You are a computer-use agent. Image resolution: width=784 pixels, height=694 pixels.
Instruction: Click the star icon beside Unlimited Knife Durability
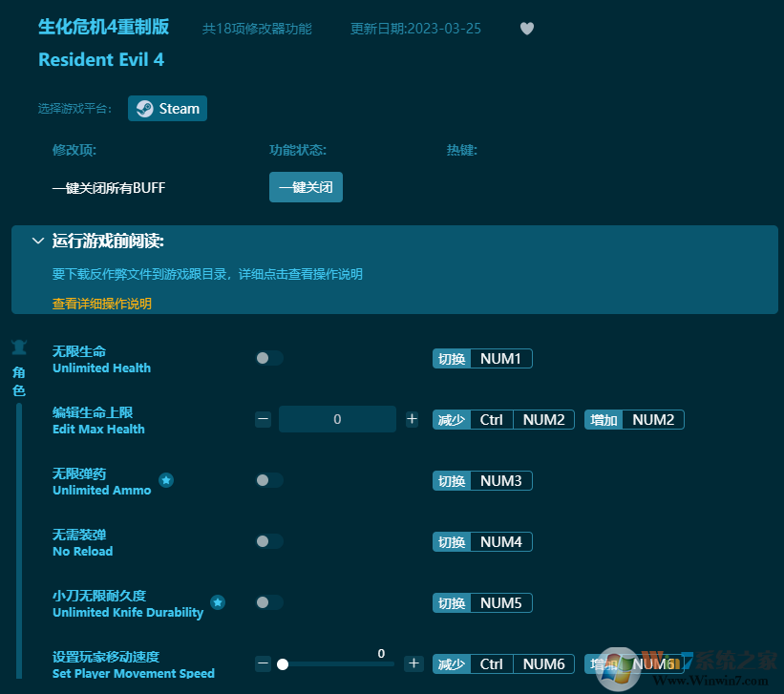217,602
